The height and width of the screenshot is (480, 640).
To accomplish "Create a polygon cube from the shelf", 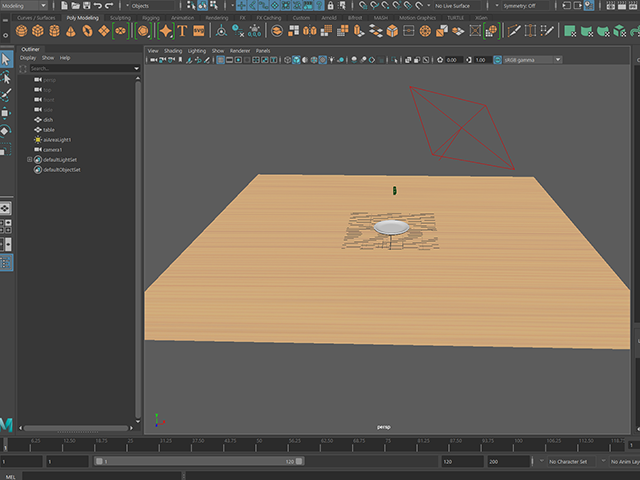I will tap(38, 31).
